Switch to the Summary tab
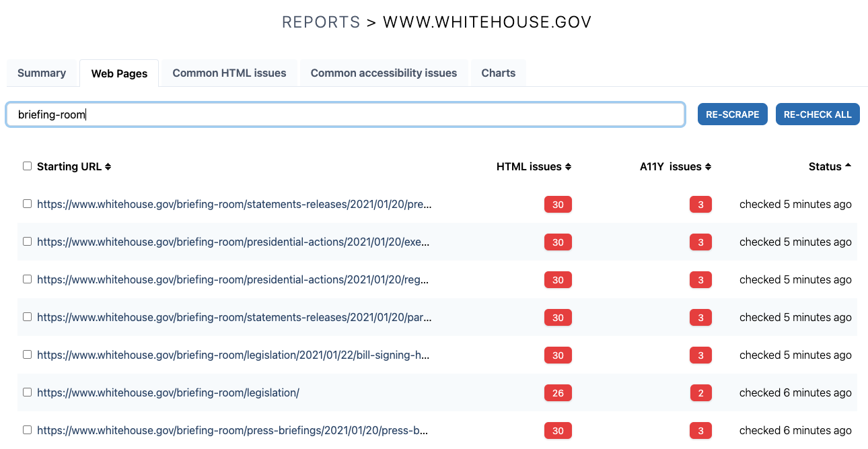Viewport: 868px width, 449px height. click(x=42, y=73)
